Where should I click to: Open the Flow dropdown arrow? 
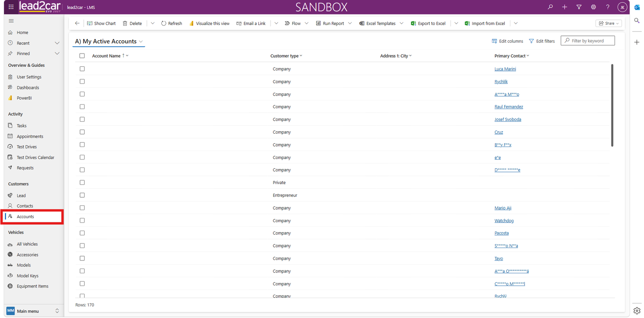pyautogui.click(x=307, y=23)
